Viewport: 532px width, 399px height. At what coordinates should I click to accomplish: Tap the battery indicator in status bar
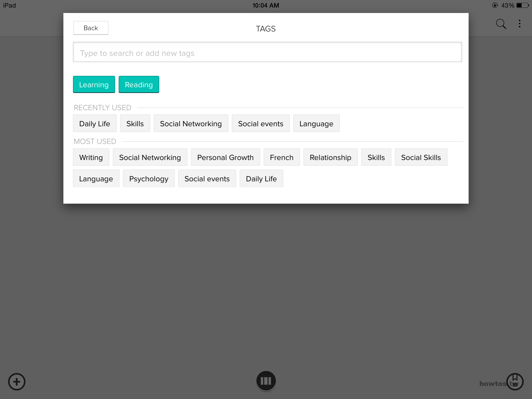coord(522,5)
